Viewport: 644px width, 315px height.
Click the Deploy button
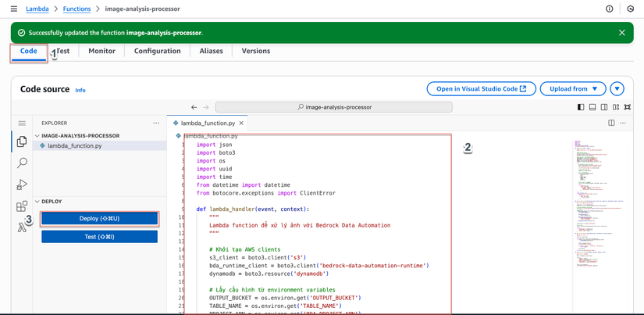(x=99, y=219)
